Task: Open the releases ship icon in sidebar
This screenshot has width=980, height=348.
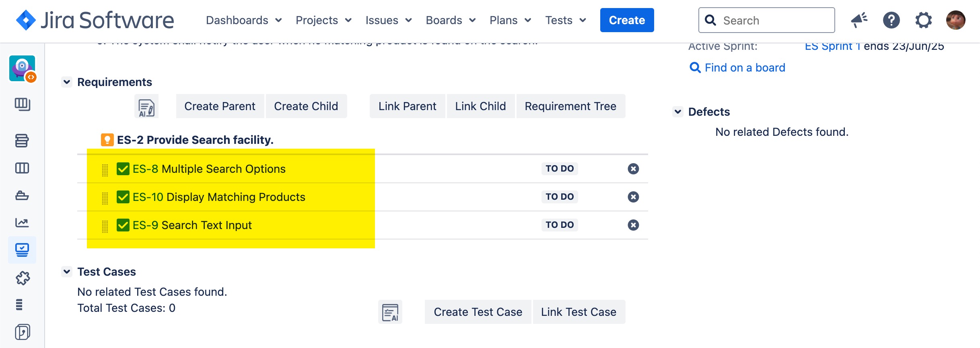Action: [22, 196]
